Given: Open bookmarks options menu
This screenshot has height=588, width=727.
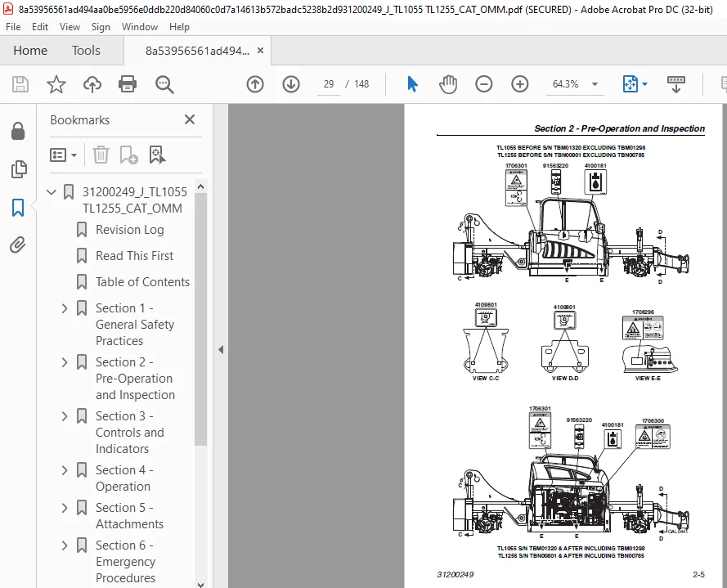Looking at the screenshot, I should click(63, 155).
